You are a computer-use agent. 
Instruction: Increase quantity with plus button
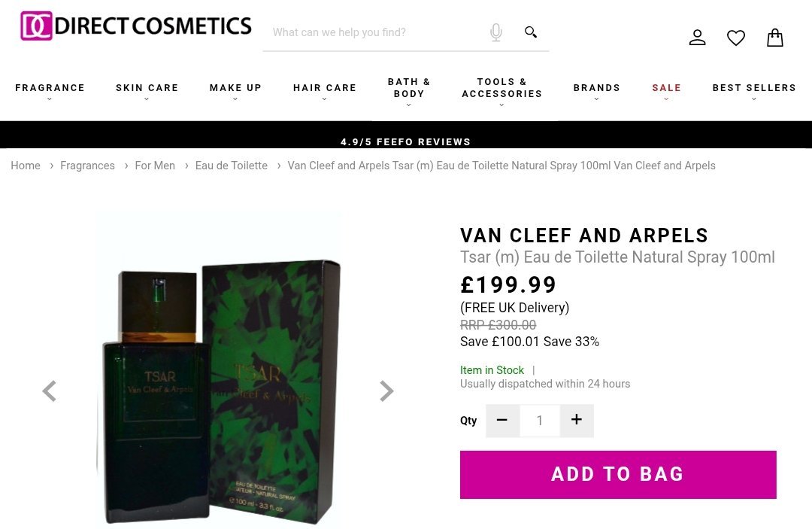(x=577, y=420)
